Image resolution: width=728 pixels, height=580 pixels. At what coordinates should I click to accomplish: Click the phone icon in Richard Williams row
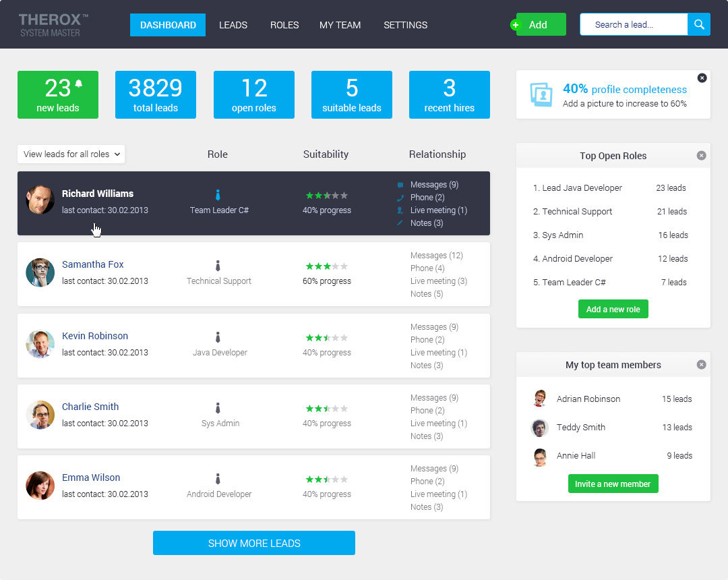point(400,198)
